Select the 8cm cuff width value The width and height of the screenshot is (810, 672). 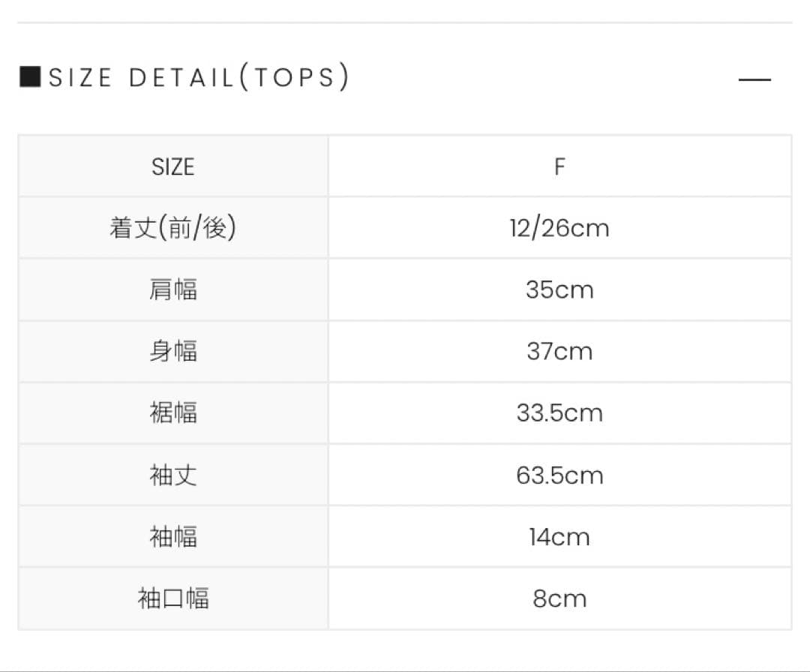560,598
